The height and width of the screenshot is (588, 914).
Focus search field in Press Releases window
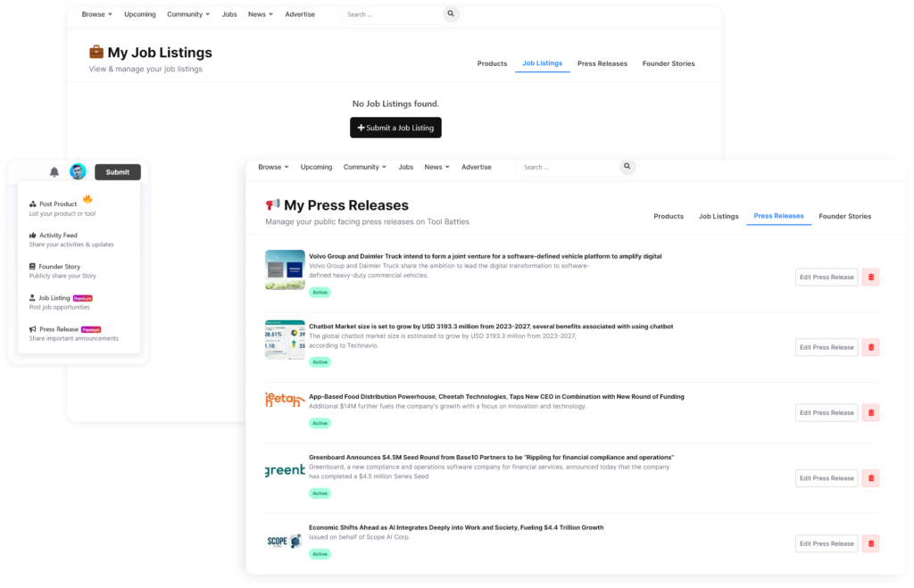[569, 167]
